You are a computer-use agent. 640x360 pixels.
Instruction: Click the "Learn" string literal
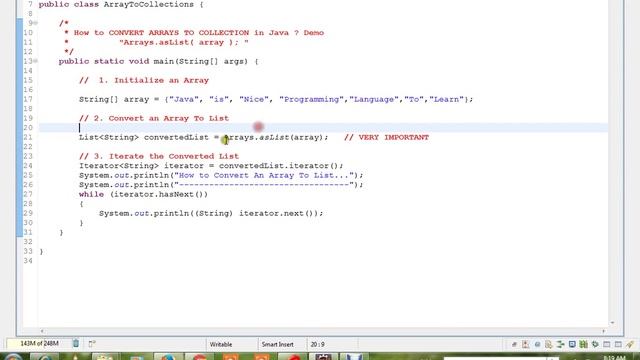click(x=449, y=99)
